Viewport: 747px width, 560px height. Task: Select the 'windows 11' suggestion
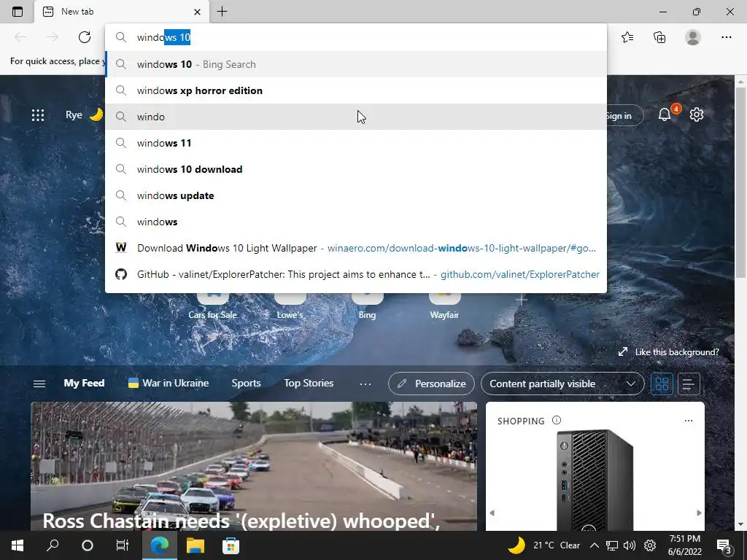click(356, 143)
